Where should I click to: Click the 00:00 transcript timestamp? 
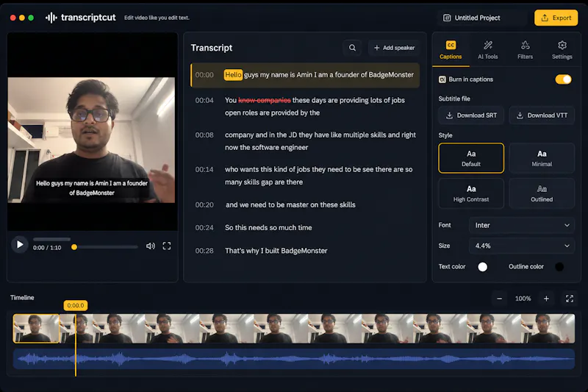tap(204, 74)
